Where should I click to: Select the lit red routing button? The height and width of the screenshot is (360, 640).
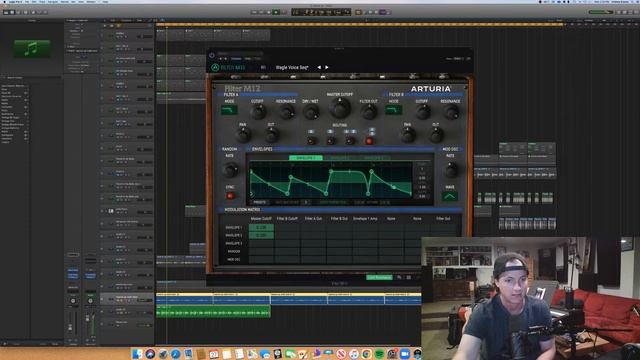[369, 141]
